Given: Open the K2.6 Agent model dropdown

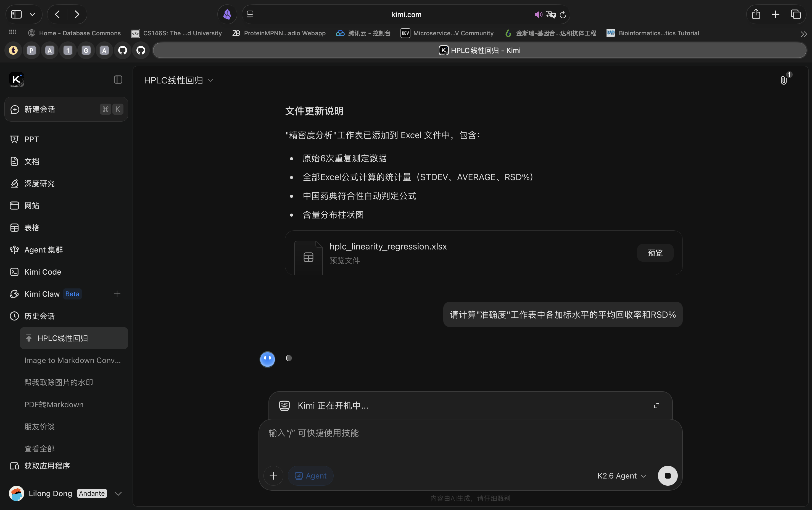Looking at the screenshot, I should [x=622, y=475].
